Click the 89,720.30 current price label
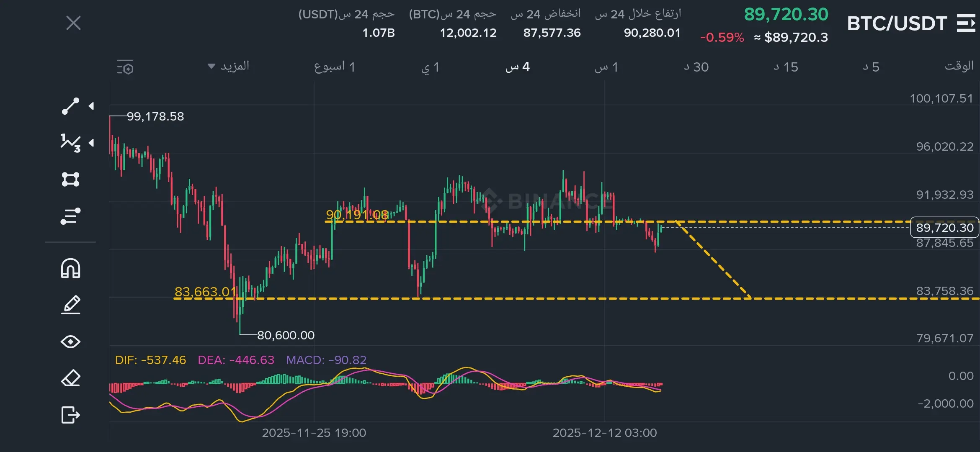 [944, 227]
